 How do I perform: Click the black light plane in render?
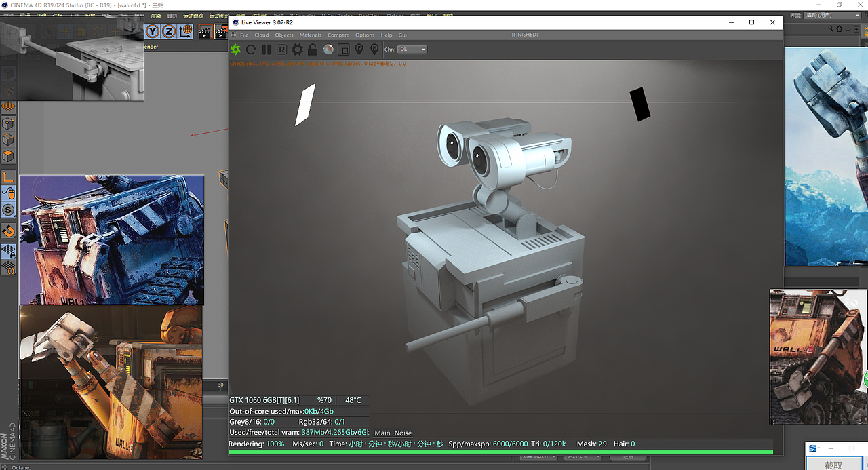[x=639, y=104]
